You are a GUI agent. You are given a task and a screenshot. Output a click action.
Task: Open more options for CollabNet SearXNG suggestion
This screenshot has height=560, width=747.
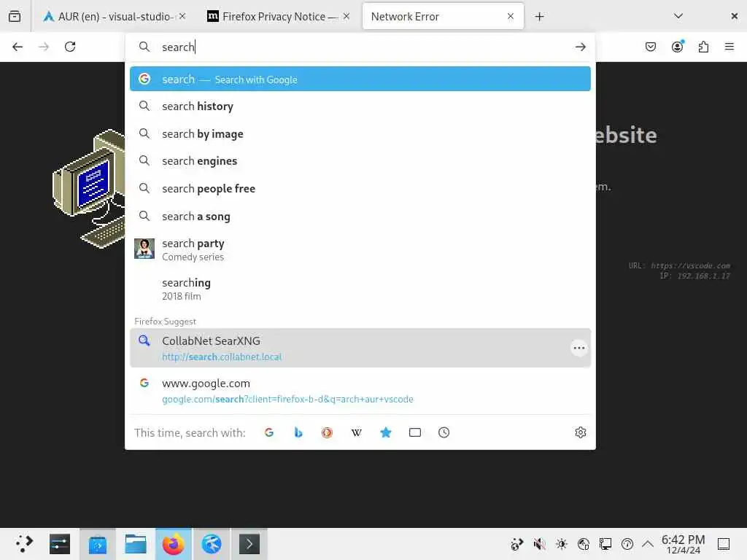coord(578,348)
